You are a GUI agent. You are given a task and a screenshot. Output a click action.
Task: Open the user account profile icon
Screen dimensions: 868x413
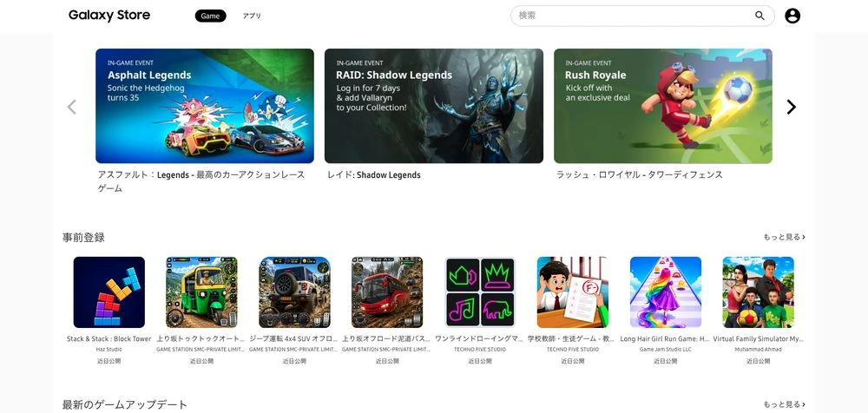click(792, 16)
